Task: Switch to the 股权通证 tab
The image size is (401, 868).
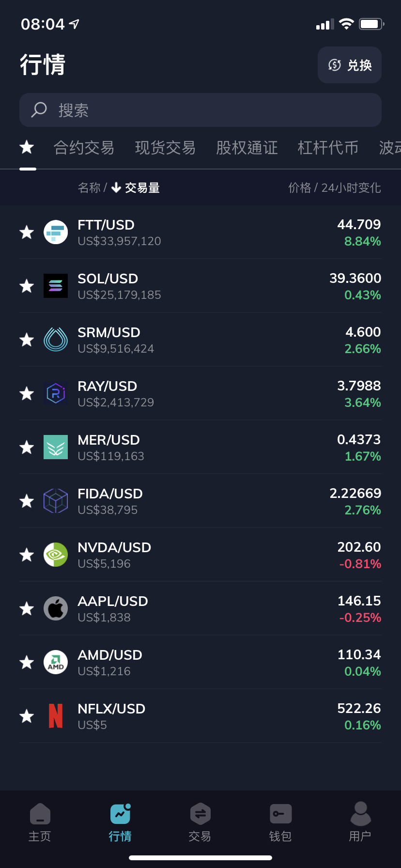Action: tap(247, 148)
